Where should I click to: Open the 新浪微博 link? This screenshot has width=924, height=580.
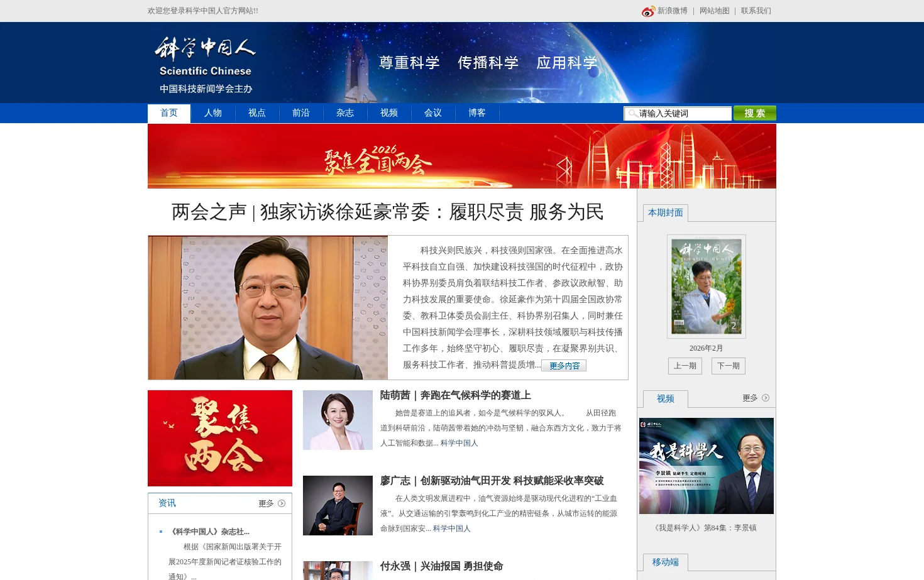point(673,11)
